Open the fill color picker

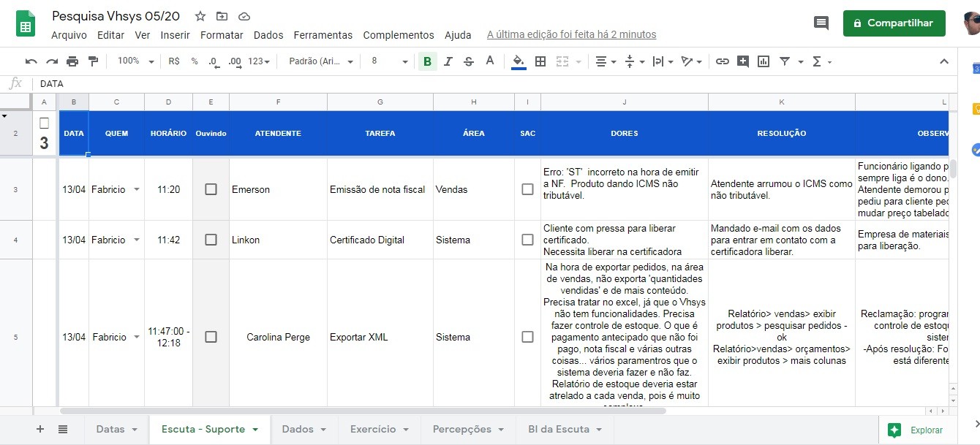coord(519,61)
